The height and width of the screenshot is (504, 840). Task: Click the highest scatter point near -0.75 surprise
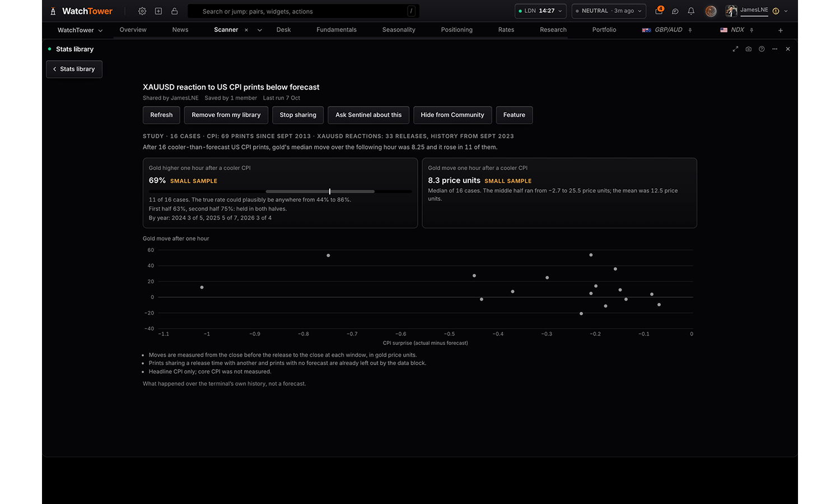(328, 255)
